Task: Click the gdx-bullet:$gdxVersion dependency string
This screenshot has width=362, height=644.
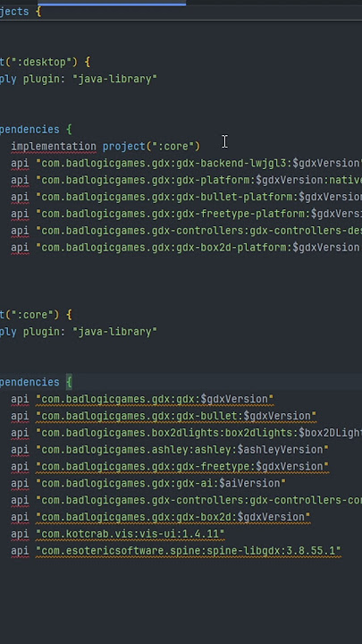Action: click(x=176, y=416)
